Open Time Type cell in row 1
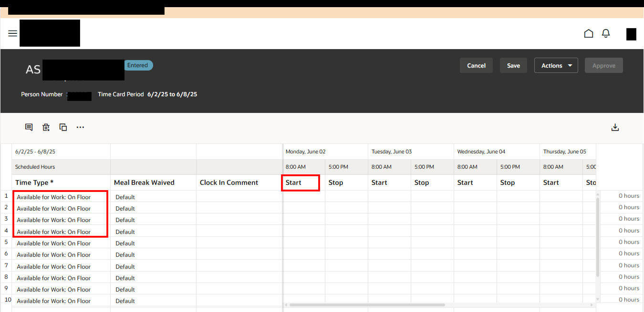Image resolution: width=644 pixels, height=312 pixels. click(61, 197)
